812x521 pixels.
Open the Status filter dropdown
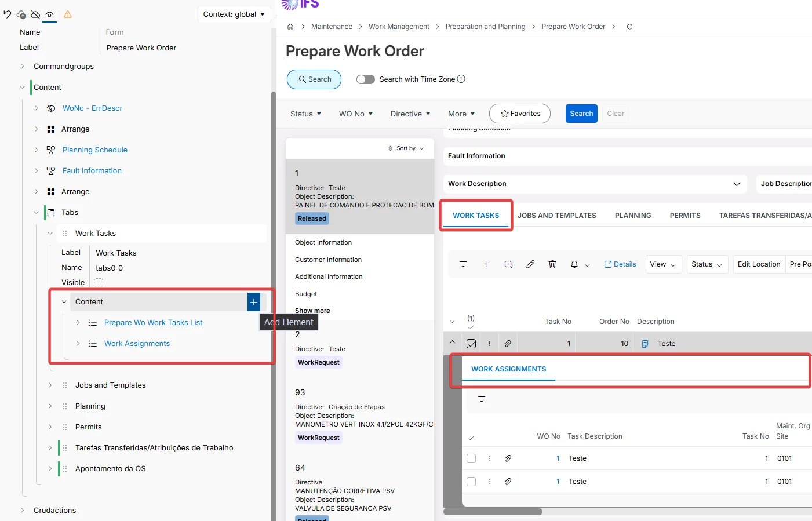pos(305,114)
